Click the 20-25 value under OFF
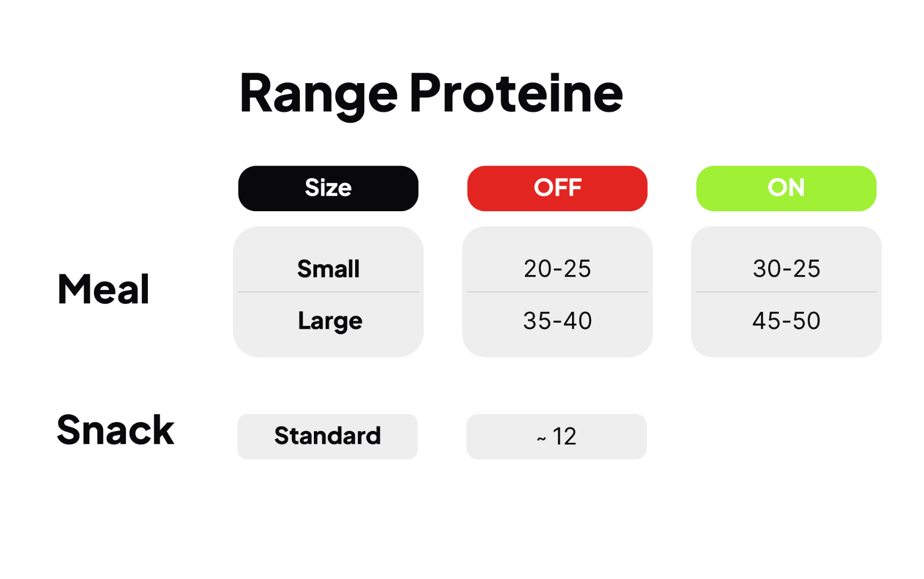This screenshot has height=579, width=924. tap(557, 269)
